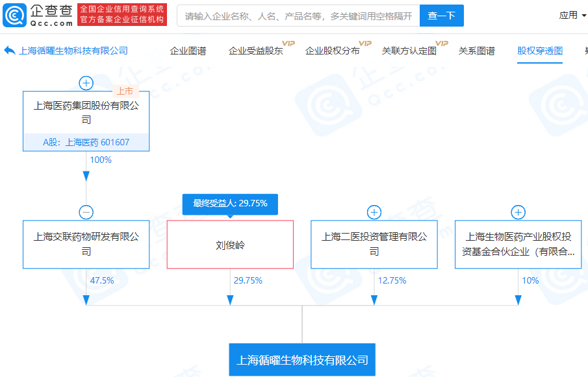Image resolution: width=588 pixels, height=377 pixels.
Task: Expand the 上海生物医药产业股权投资基金 node
Action: (x=518, y=212)
